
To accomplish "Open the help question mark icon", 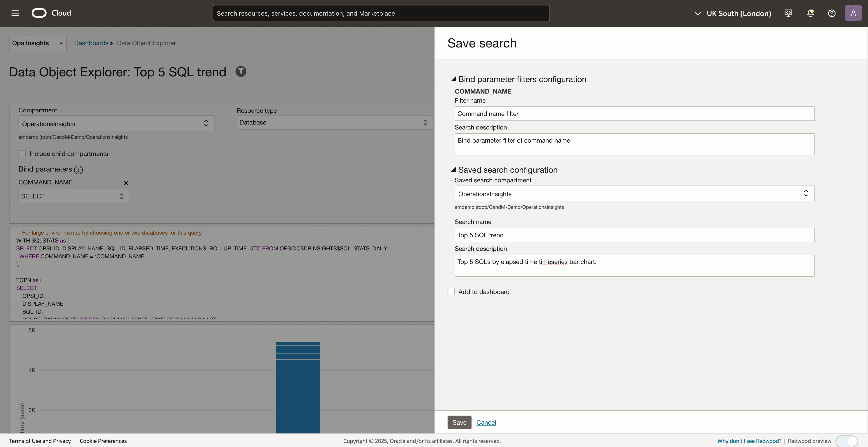I will 832,13.
